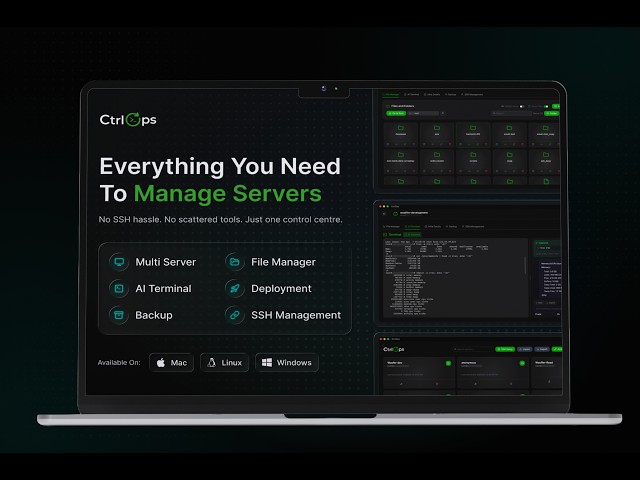
Task: Click "Backup" feature label
Action: 154,315
